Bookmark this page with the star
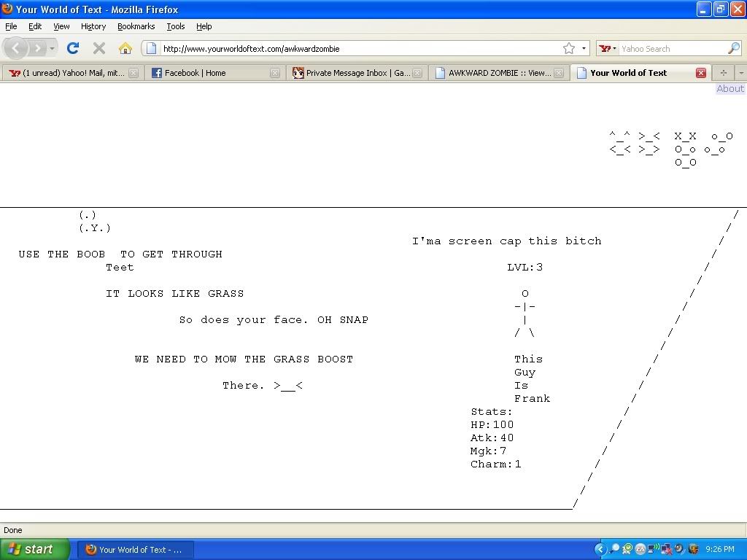This screenshot has height=560, width=747. click(x=569, y=48)
